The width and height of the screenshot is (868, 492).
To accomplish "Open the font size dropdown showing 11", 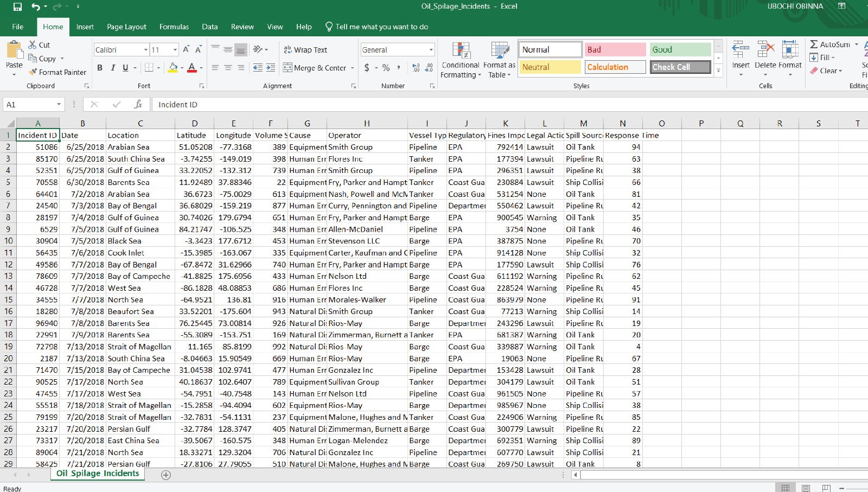I will tap(175, 50).
